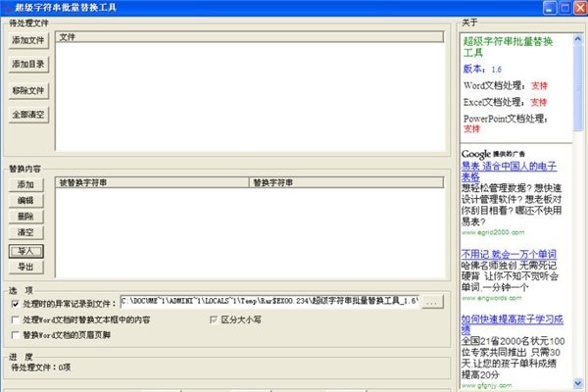588x392 pixels.
Task: Click the Google 提供的广告 label
Action: [493, 154]
